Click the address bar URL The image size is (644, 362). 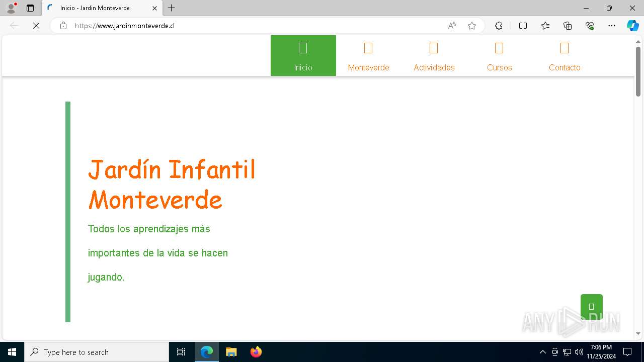125,26
